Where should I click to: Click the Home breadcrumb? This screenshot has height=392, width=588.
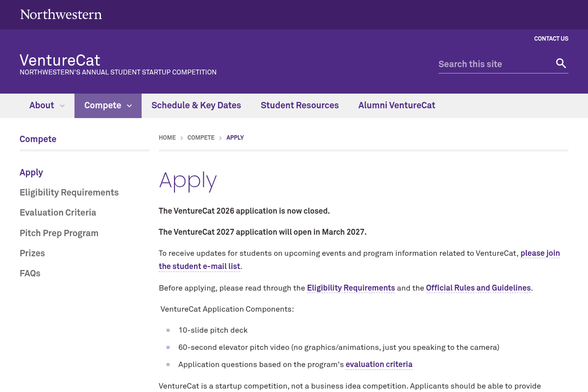click(167, 138)
